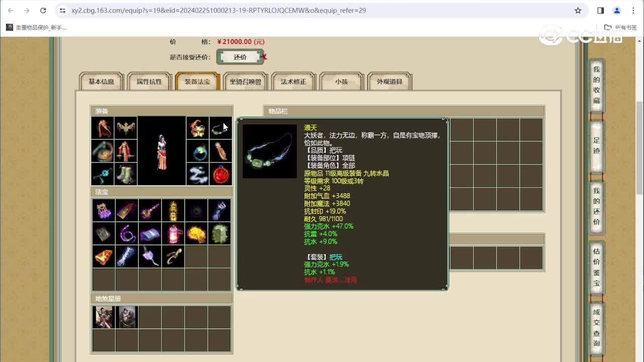The image size is (644, 362).
Task: Select the green boots equipment icon
Action: click(x=126, y=174)
